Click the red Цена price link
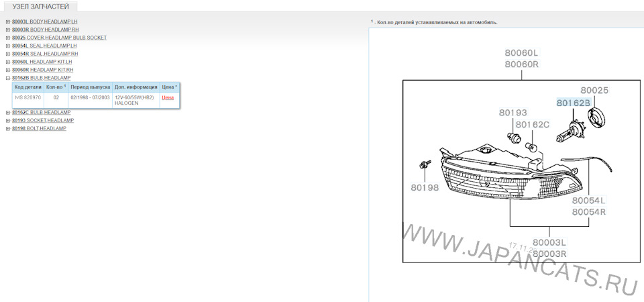This screenshot has height=302, width=644. tap(168, 98)
